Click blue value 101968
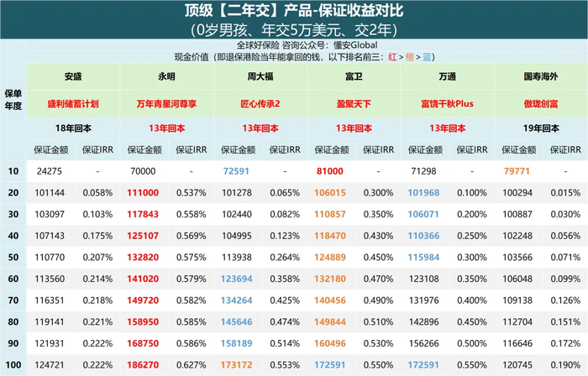Image resolution: width=588 pixels, height=376 pixels. 423,193
